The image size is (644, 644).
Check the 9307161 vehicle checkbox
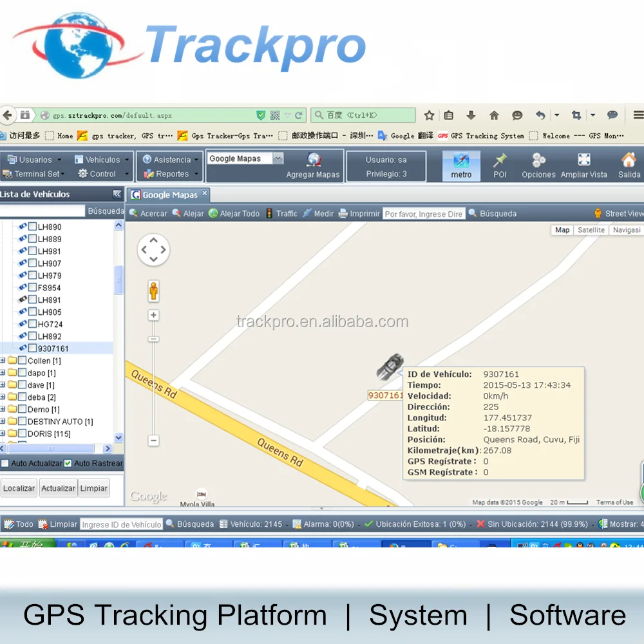[x=32, y=348]
